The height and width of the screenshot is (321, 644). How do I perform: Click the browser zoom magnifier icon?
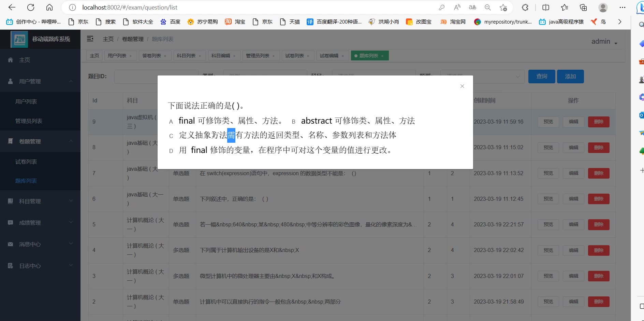coord(488,8)
